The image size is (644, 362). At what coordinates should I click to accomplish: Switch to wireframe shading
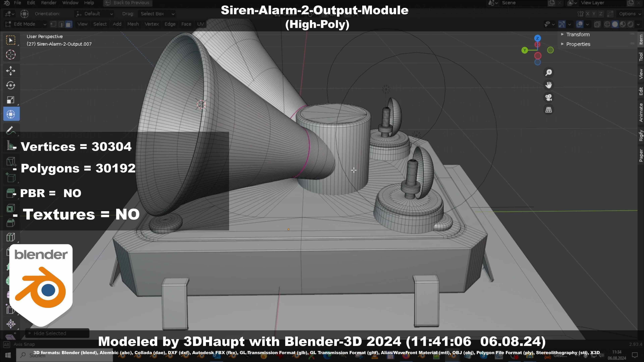(x=607, y=24)
